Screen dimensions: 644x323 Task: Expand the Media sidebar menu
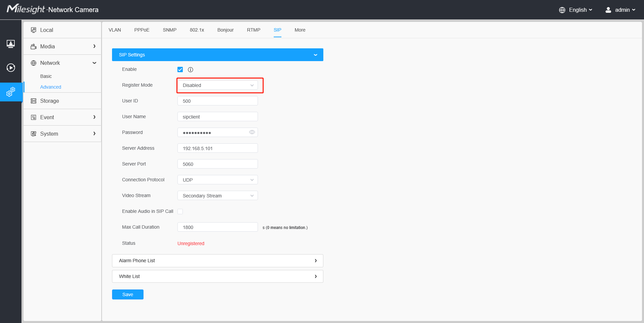[x=62, y=46]
